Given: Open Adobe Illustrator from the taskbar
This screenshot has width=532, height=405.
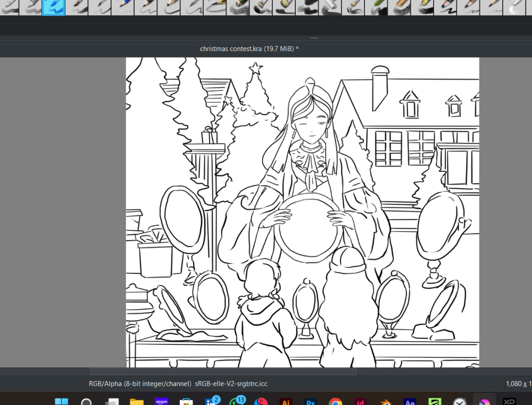Looking at the screenshot, I should (x=285, y=402).
